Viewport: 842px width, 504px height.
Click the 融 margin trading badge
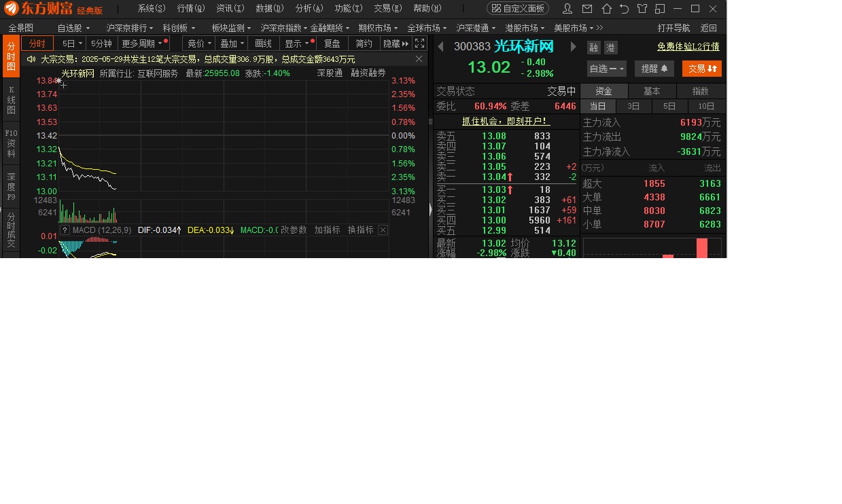593,48
